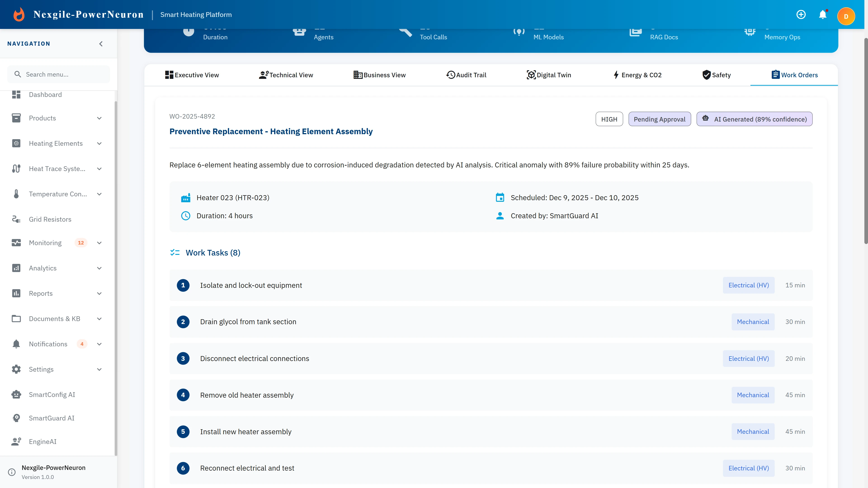Click the search menu input field
Image resolution: width=868 pixels, height=488 pixels.
point(58,74)
